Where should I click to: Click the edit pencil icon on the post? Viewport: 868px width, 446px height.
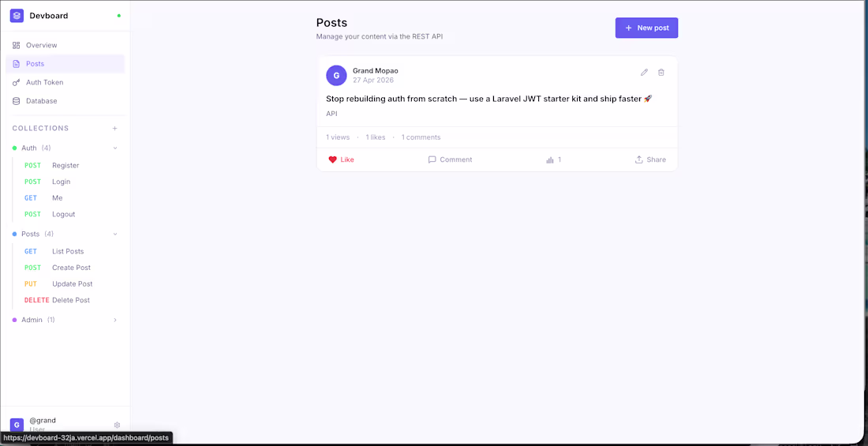(645, 72)
